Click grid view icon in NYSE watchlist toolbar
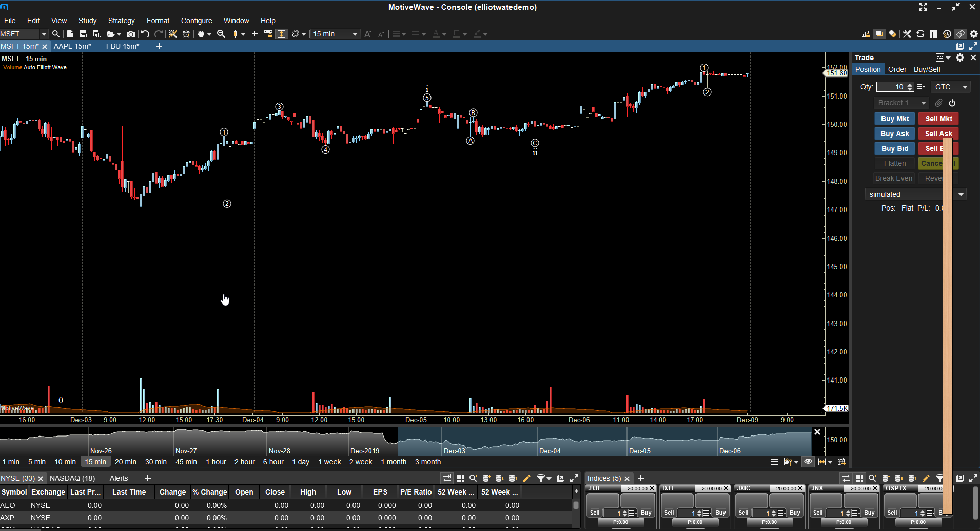Screen dimensions: 980x531 coord(460,478)
